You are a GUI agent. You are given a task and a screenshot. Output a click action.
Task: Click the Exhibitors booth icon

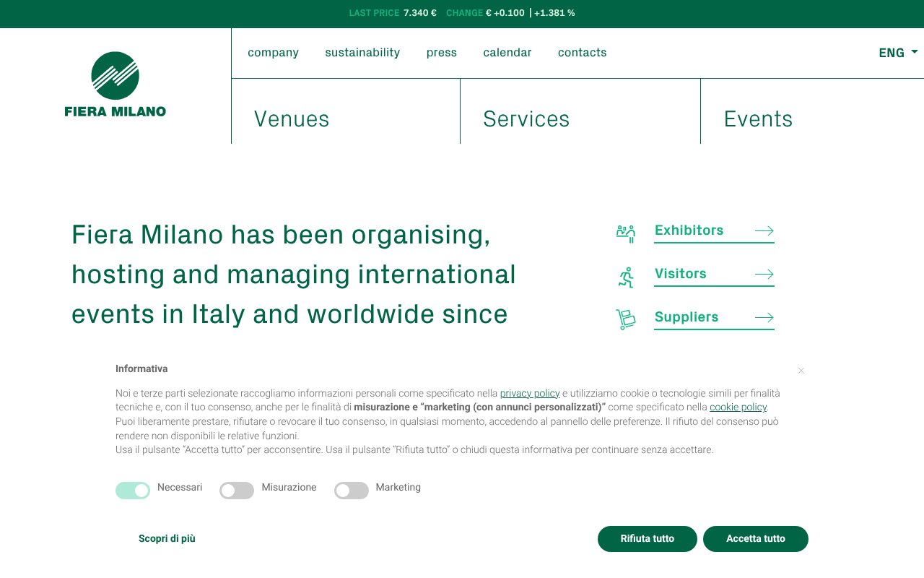[625, 233]
